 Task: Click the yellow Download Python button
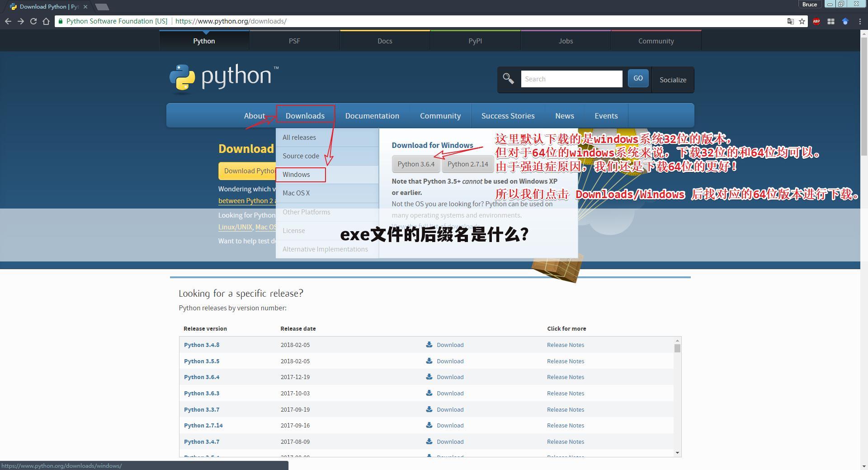(x=247, y=171)
